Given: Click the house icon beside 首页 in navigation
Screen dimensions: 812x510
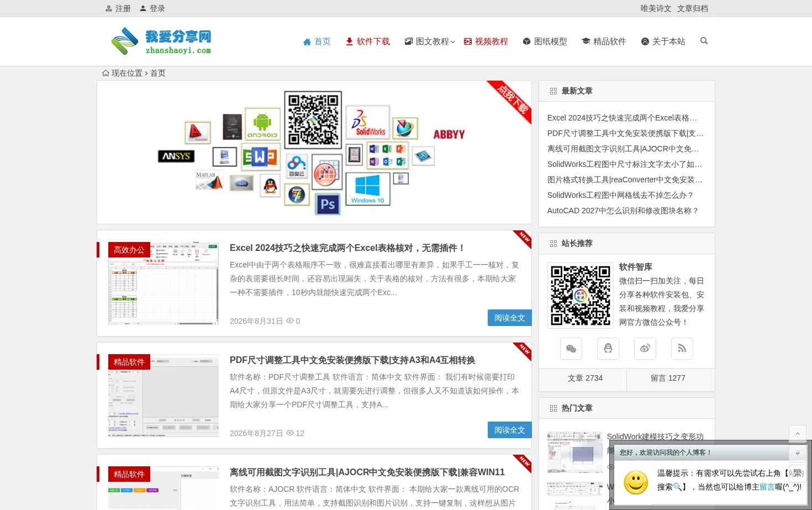Looking at the screenshot, I should pyautogui.click(x=307, y=41).
